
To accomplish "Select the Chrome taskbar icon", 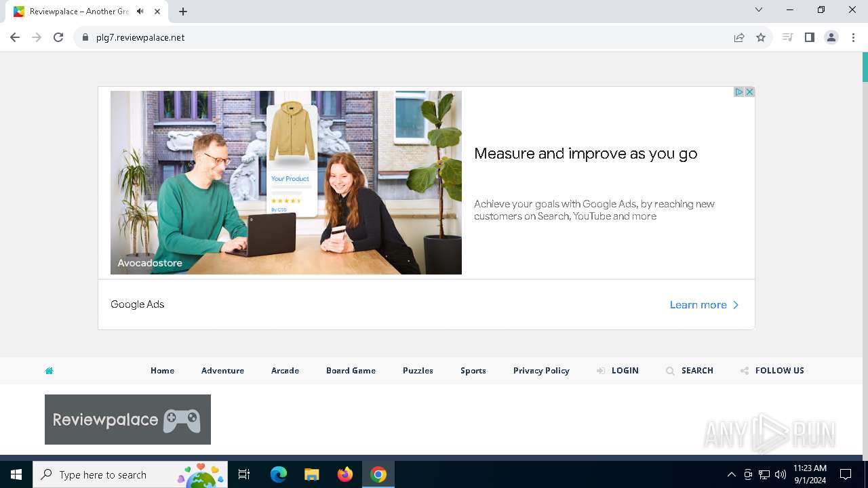I will click(x=378, y=474).
